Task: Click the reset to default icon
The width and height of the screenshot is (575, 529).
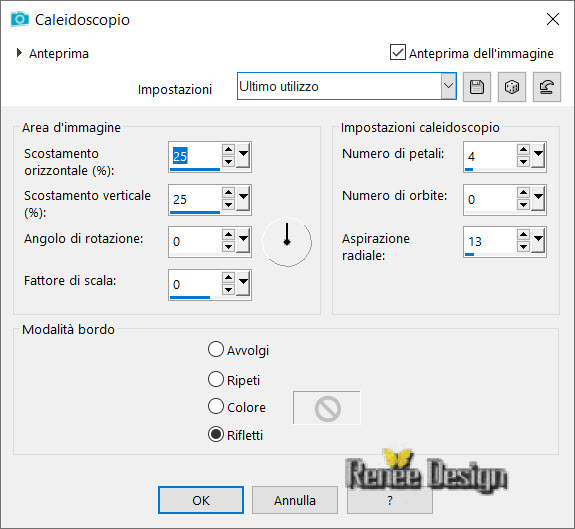Action: 546,87
